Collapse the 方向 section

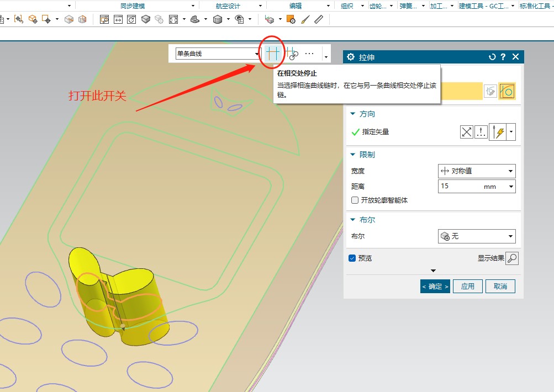pos(353,114)
